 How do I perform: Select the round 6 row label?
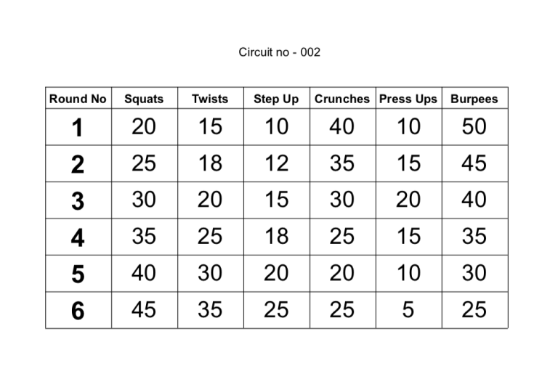pos(78,311)
